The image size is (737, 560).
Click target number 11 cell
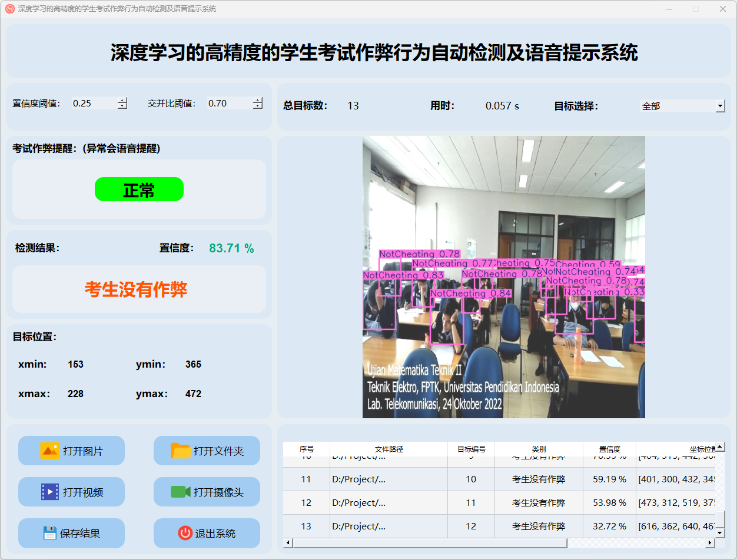point(471,503)
